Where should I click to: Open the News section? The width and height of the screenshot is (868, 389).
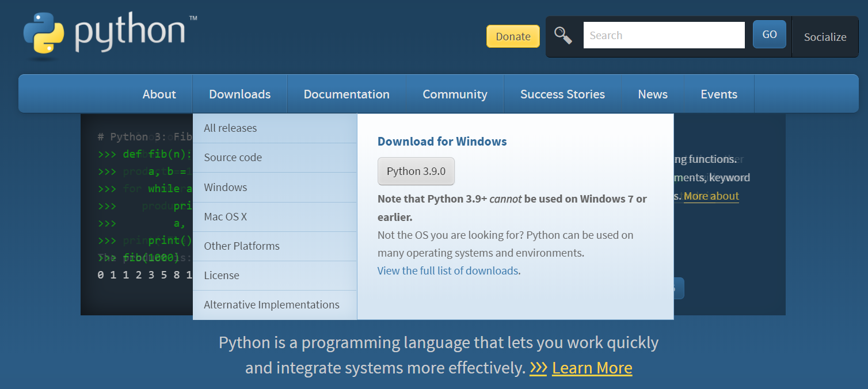pyautogui.click(x=653, y=94)
